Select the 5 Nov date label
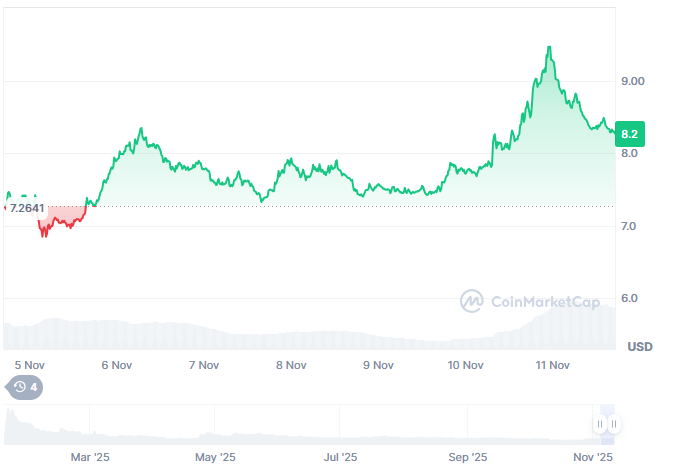This screenshot has width=685, height=470. click(30, 365)
